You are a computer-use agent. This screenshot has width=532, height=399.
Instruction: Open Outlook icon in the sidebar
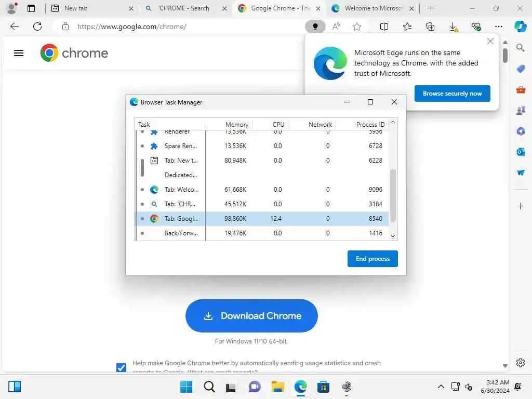[x=521, y=152]
